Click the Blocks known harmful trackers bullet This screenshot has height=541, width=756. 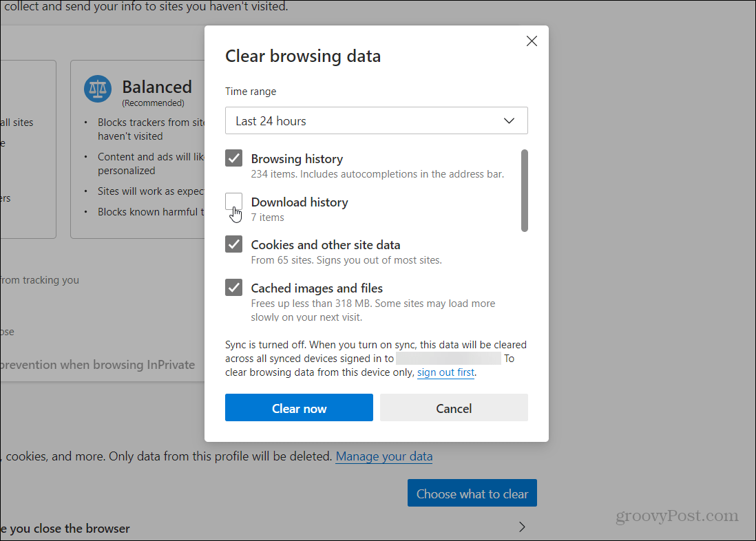click(151, 212)
